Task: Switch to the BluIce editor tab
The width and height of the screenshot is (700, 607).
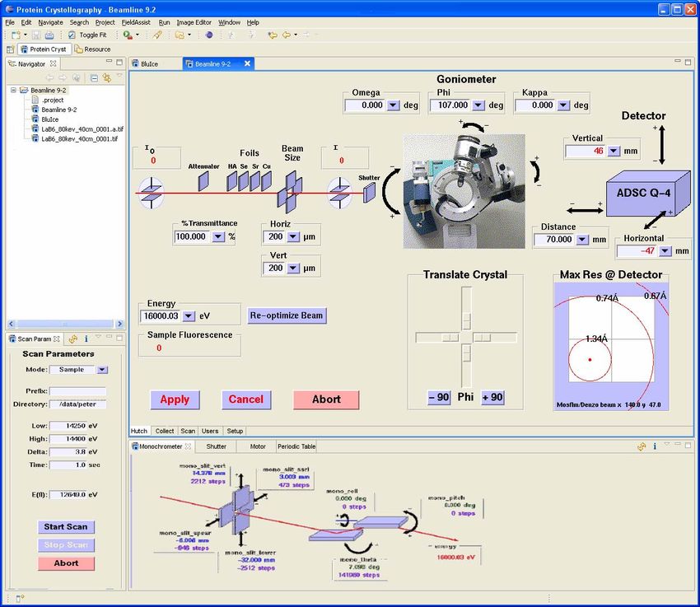Action: click(x=149, y=63)
